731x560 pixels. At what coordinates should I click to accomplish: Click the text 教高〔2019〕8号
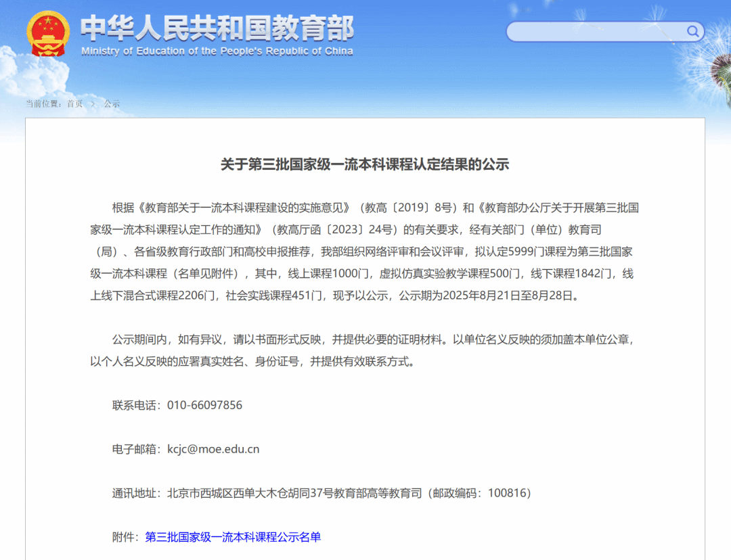(408, 208)
